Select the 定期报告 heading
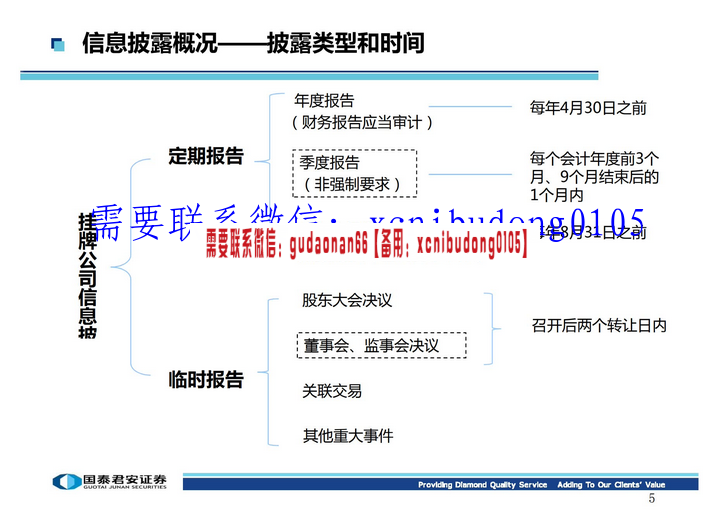This screenshot has height=516, width=728. [206, 156]
